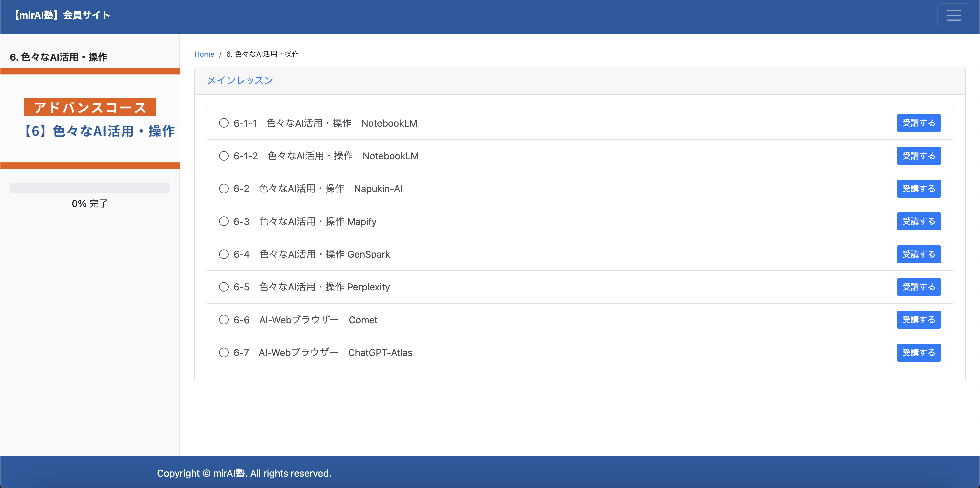Viewport: 980px width, 488px height.
Task: Open ChatGPT-Atlas lesson with 受講する
Action: pos(918,353)
